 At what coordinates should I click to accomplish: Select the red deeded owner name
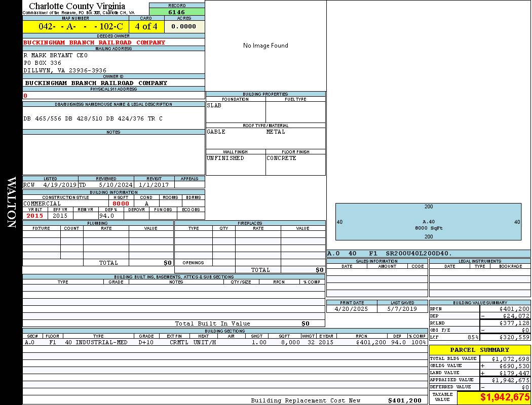(x=94, y=43)
